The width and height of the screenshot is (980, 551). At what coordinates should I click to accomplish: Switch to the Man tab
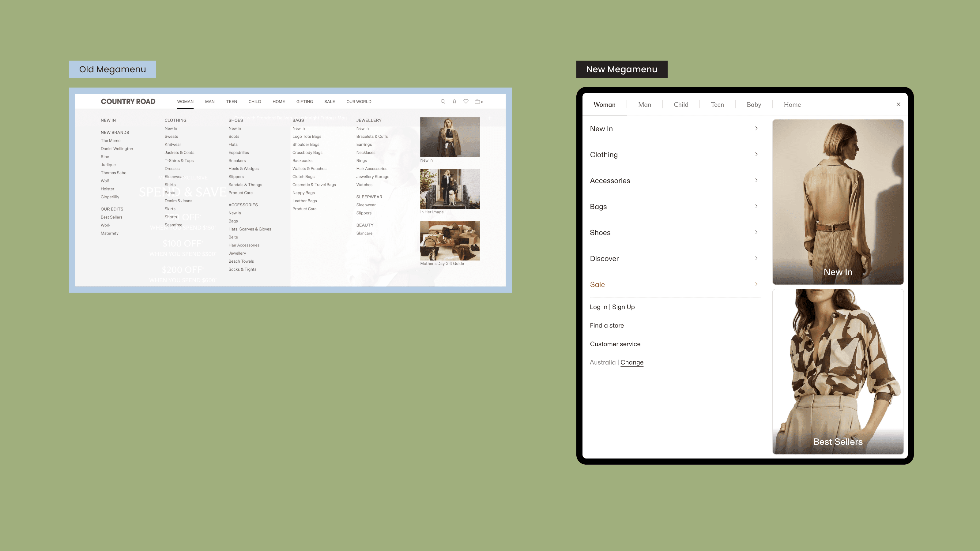coord(644,105)
